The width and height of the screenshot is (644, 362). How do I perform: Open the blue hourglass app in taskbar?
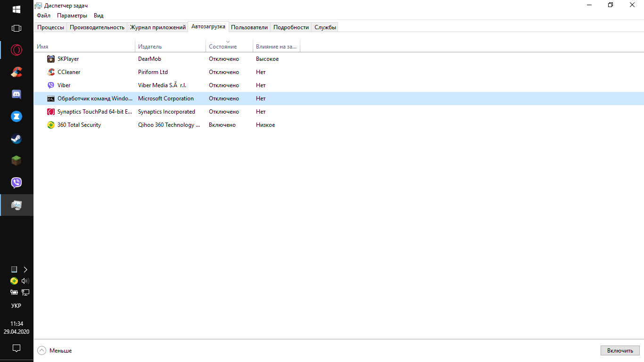click(17, 116)
